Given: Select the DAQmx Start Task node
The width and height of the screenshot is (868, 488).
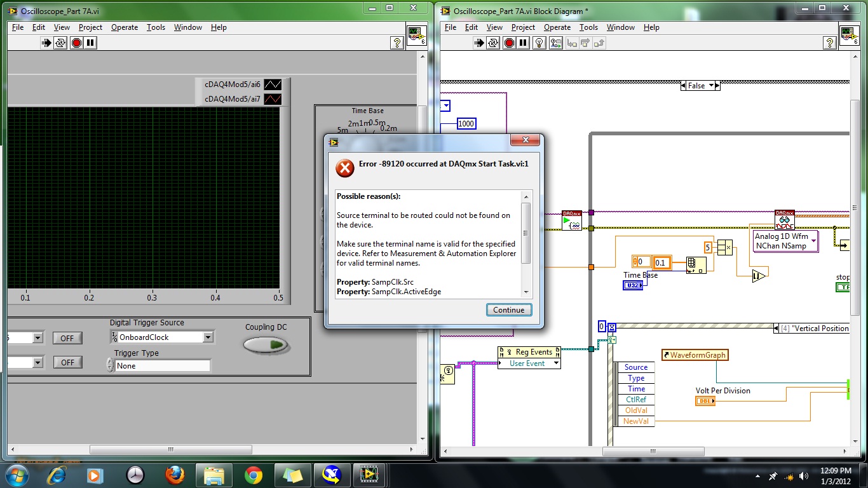Looking at the screenshot, I should pos(572,220).
